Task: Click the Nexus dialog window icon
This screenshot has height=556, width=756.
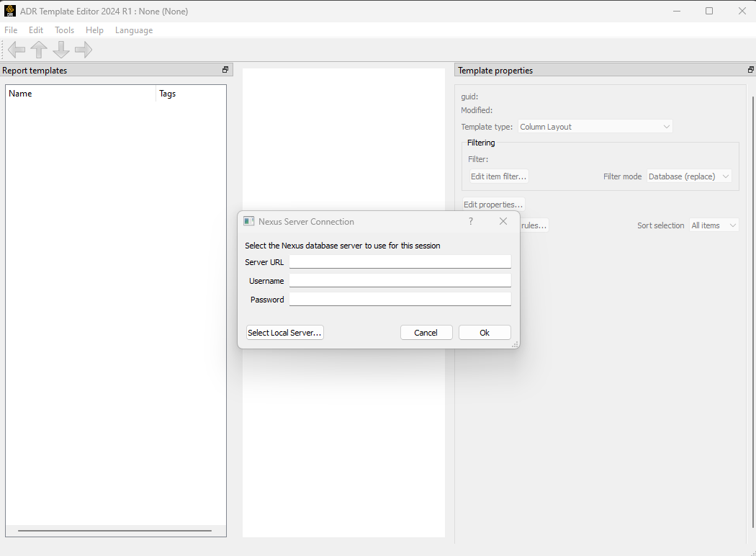Action: tap(249, 221)
